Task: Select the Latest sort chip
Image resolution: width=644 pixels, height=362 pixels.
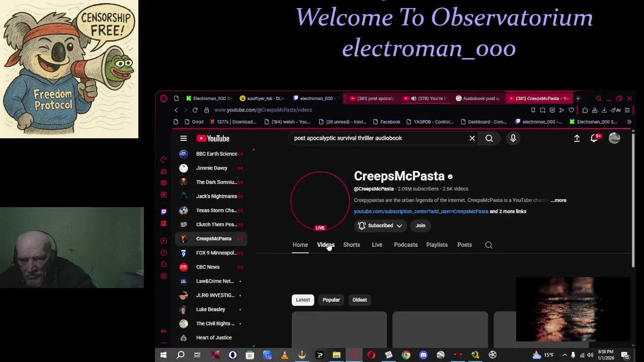Action: click(x=303, y=300)
